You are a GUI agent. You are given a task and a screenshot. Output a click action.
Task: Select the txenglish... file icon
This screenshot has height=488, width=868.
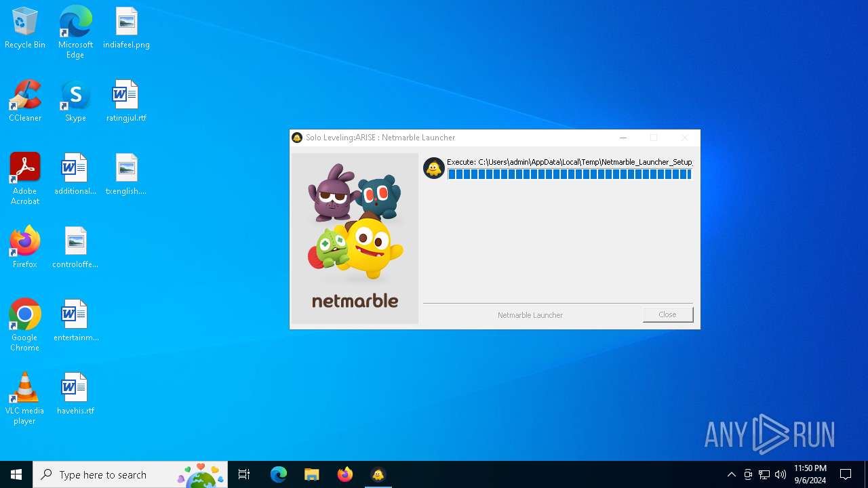pyautogui.click(x=126, y=174)
